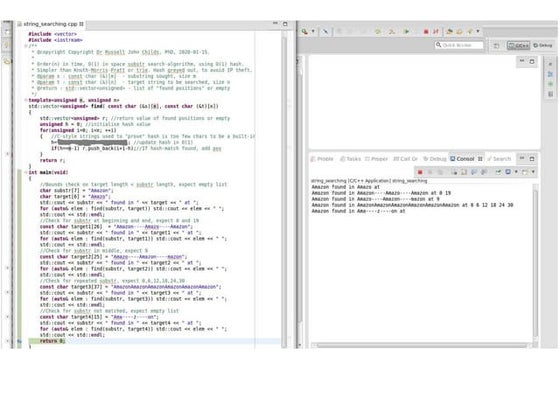Click the '#include <vector>' line
560x396 pixels.
click(52, 34)
